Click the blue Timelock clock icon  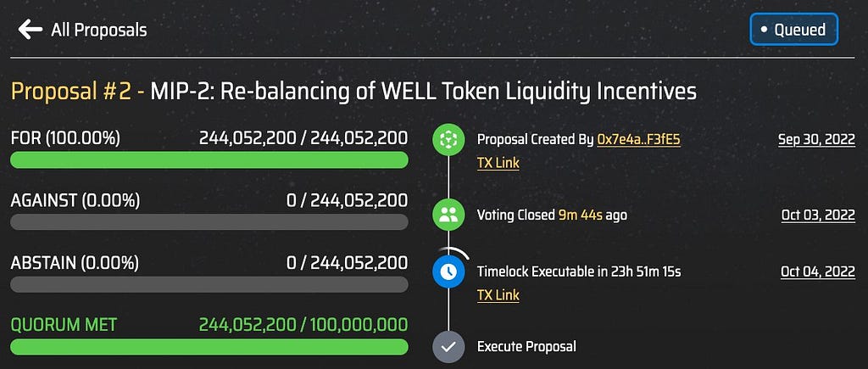click(x=448, y=271)
